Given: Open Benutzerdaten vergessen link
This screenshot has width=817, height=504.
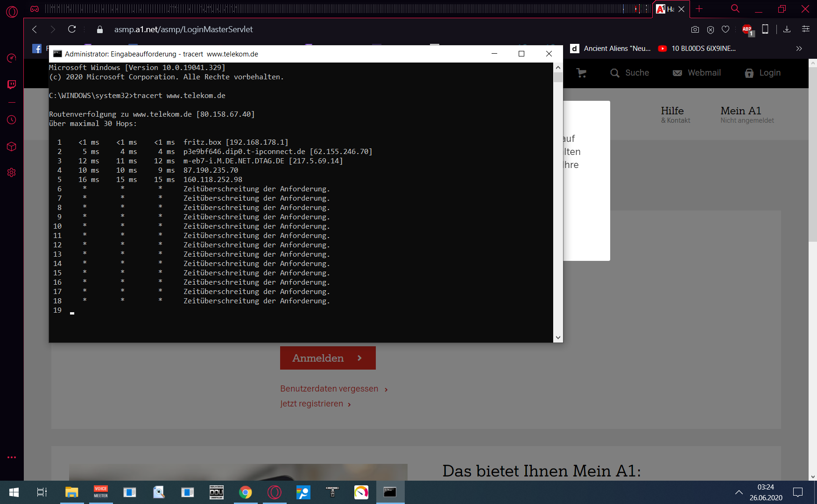Looking at the screenshot, I should (x=334, y=389).
